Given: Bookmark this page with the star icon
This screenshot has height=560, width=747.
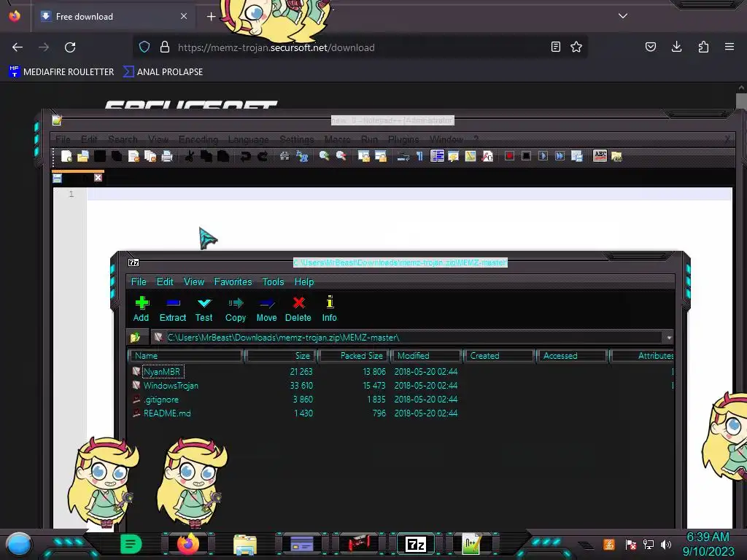Looking at the screenshot, I should pyautogui.click(x=576, y=47).
